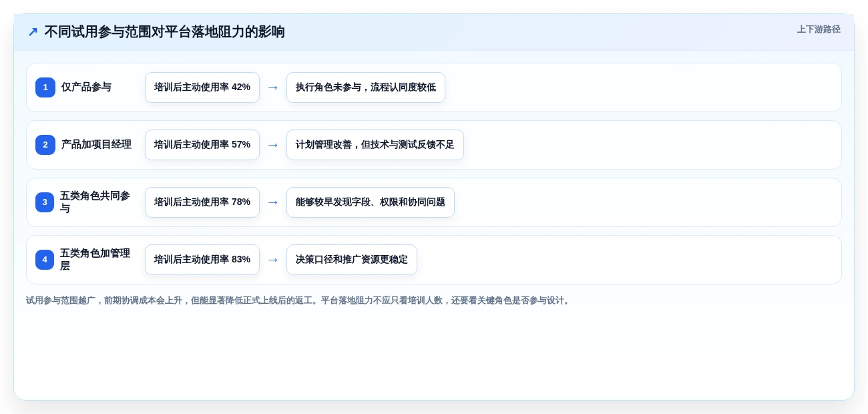Click the arrow after the 57% box

[x=273, y=145]
